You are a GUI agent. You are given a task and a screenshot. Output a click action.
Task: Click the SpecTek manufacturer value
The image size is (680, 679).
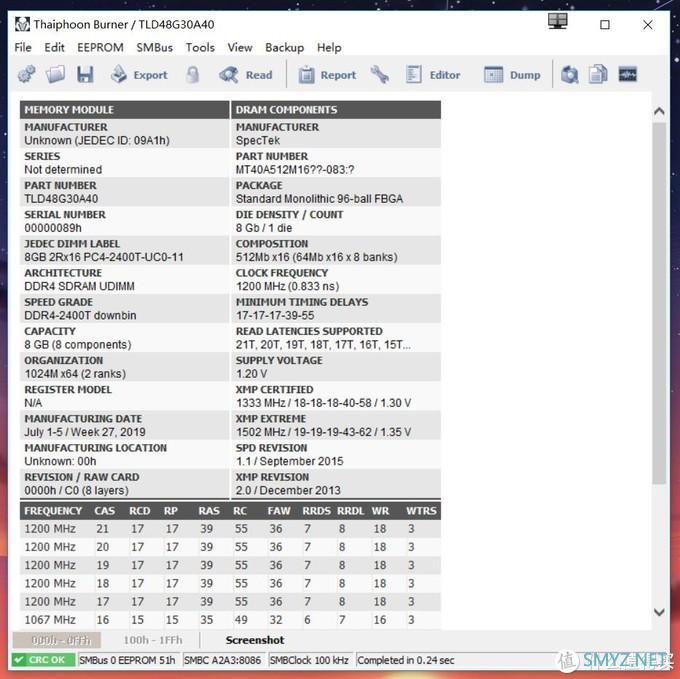258,140
